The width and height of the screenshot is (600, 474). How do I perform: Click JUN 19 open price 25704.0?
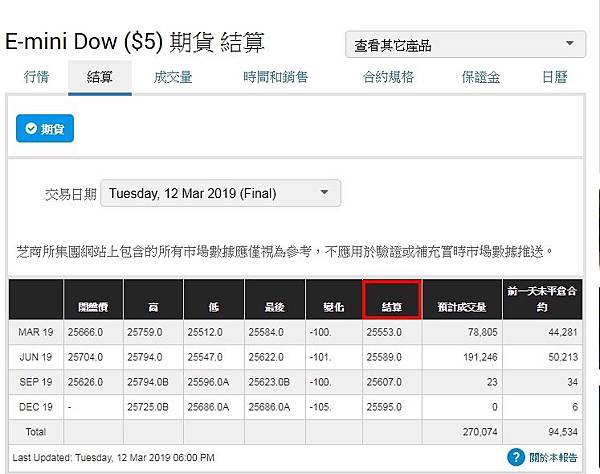click(x=85, y=357)
